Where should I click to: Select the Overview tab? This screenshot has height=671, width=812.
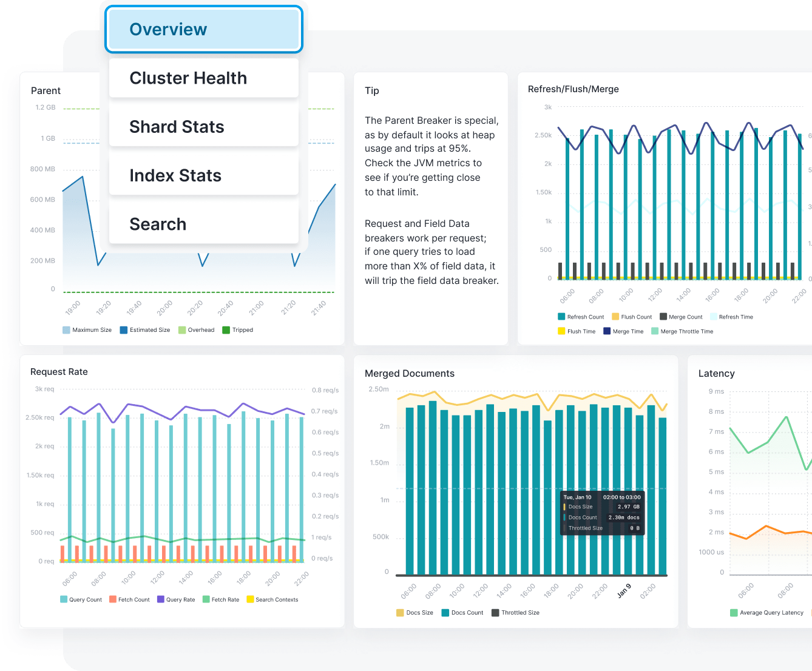click(x=203, y=29)
